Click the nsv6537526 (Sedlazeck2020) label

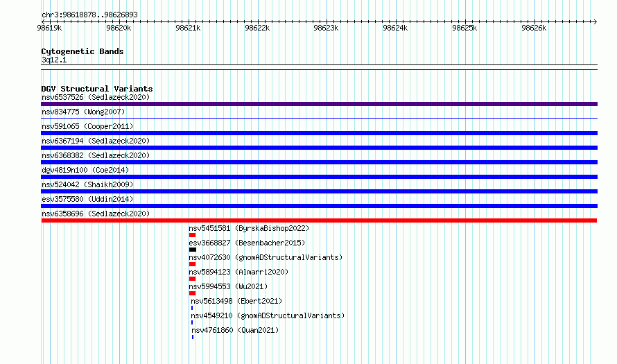click(96, 97)
